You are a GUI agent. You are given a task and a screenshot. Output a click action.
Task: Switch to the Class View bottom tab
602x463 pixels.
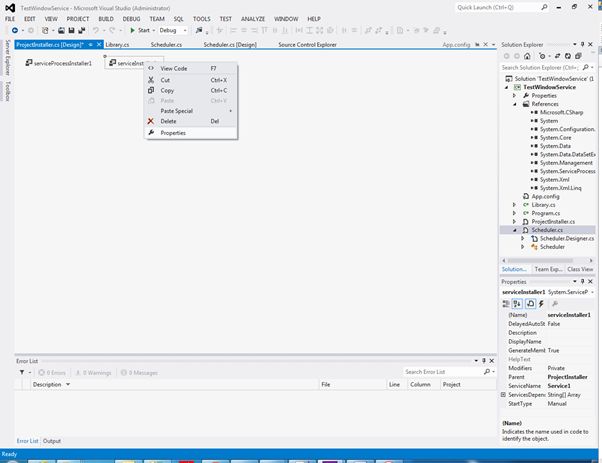pos(580,269)
